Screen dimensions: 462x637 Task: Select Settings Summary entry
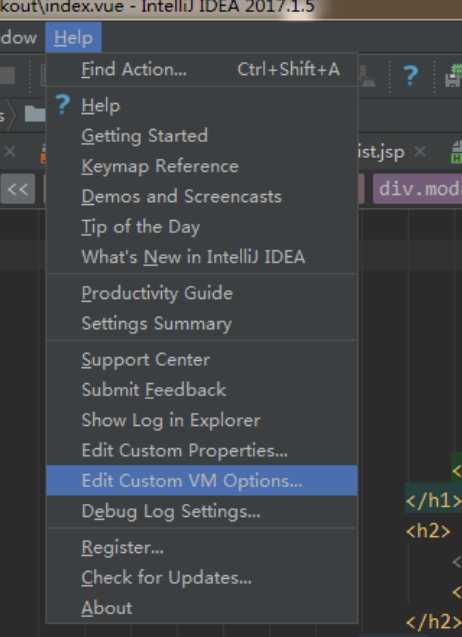point(202,324)
